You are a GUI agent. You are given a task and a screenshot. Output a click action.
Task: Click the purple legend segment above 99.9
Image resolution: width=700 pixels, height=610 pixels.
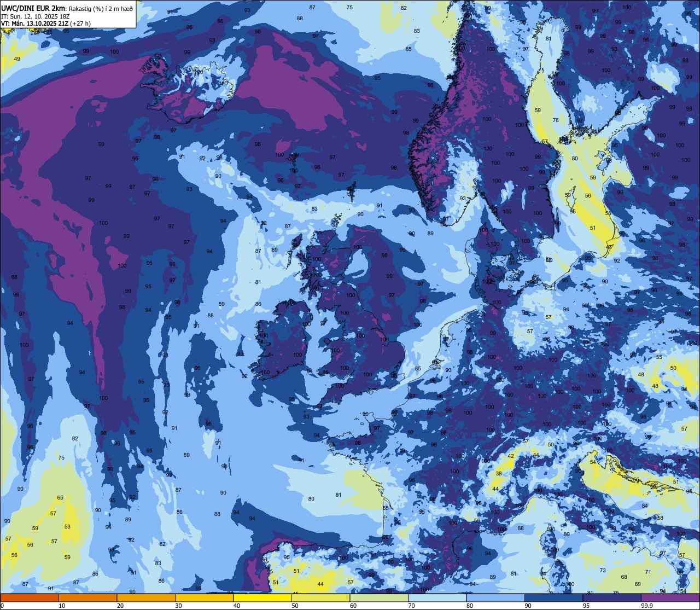tap(670, 597)
